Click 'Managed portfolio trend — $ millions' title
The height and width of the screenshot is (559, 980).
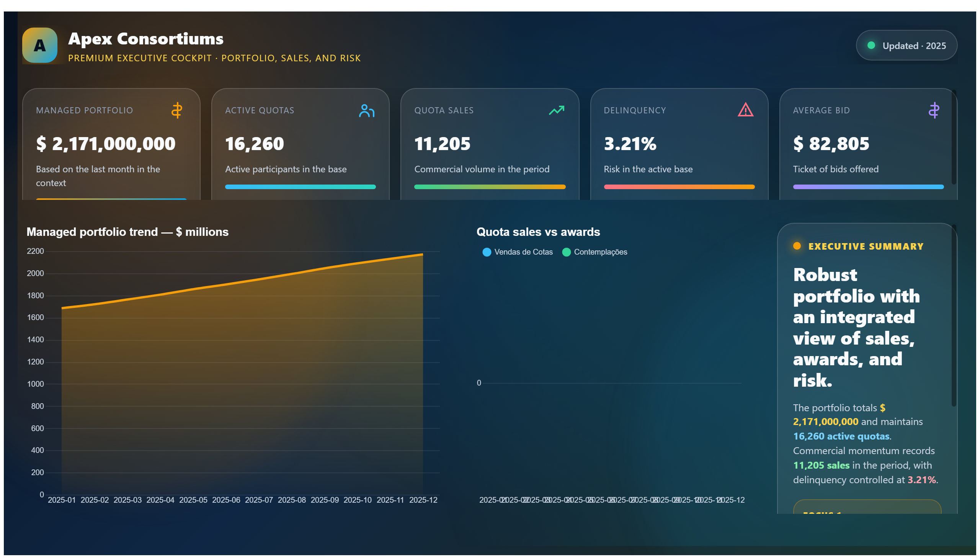click(x=127, y=232)
